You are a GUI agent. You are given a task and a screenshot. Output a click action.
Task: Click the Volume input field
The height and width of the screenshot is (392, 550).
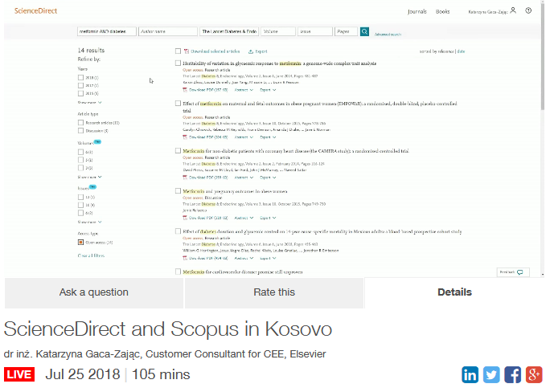277,31
